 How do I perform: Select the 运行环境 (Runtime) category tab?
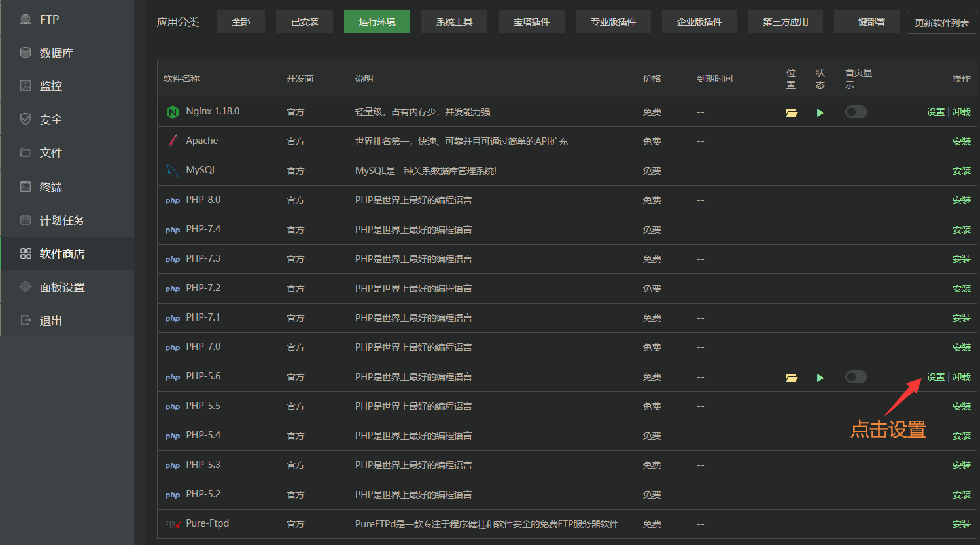tap(377, 22)
